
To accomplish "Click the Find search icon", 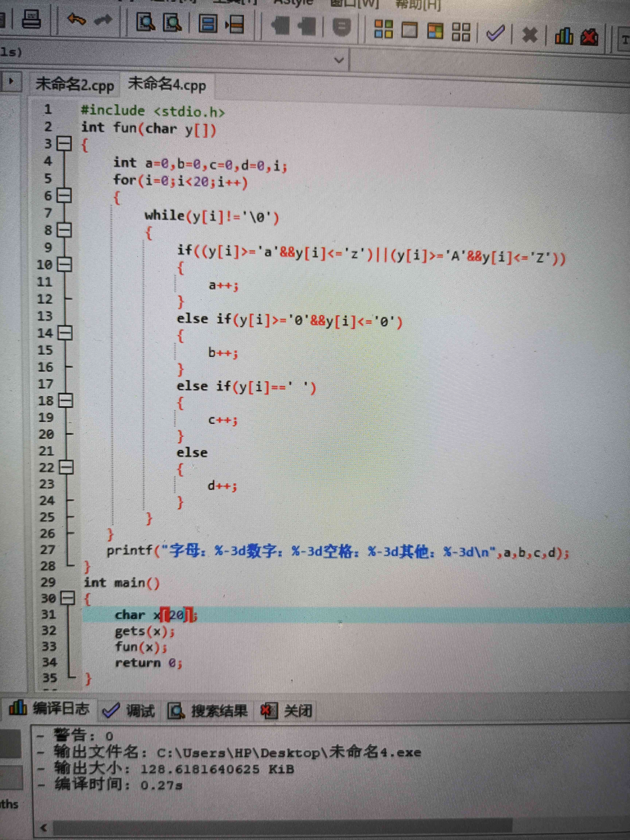I will tap(145, 22).
